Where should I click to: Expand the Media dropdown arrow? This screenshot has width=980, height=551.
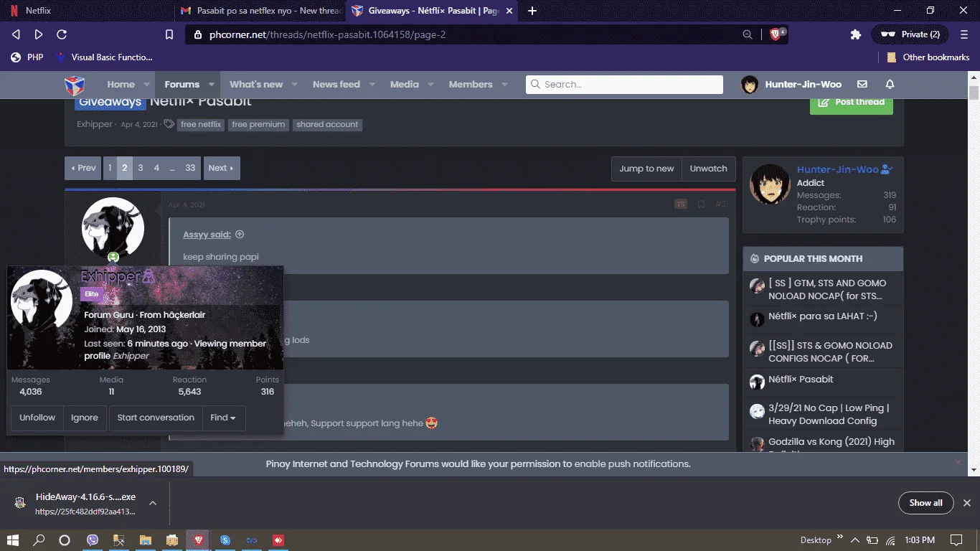(430, 85)
